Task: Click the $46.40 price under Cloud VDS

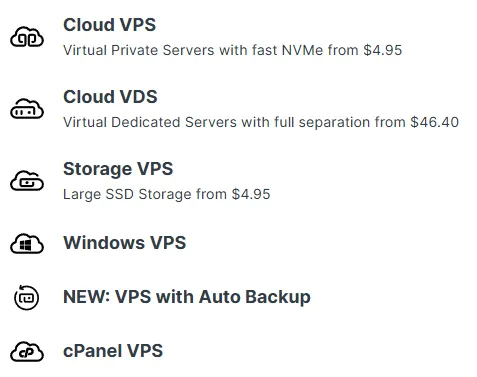Action: click(434, 122)
